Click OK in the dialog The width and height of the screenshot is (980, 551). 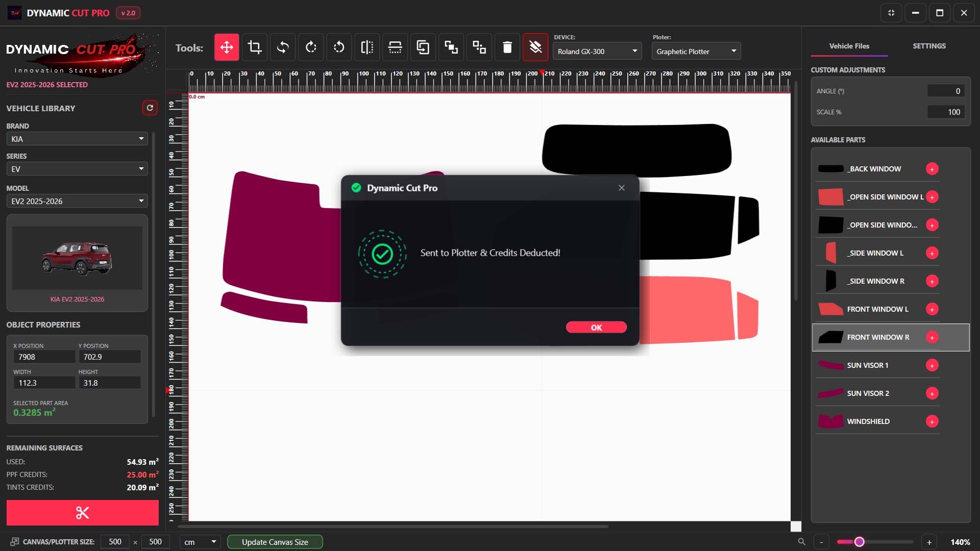point(596,328)
